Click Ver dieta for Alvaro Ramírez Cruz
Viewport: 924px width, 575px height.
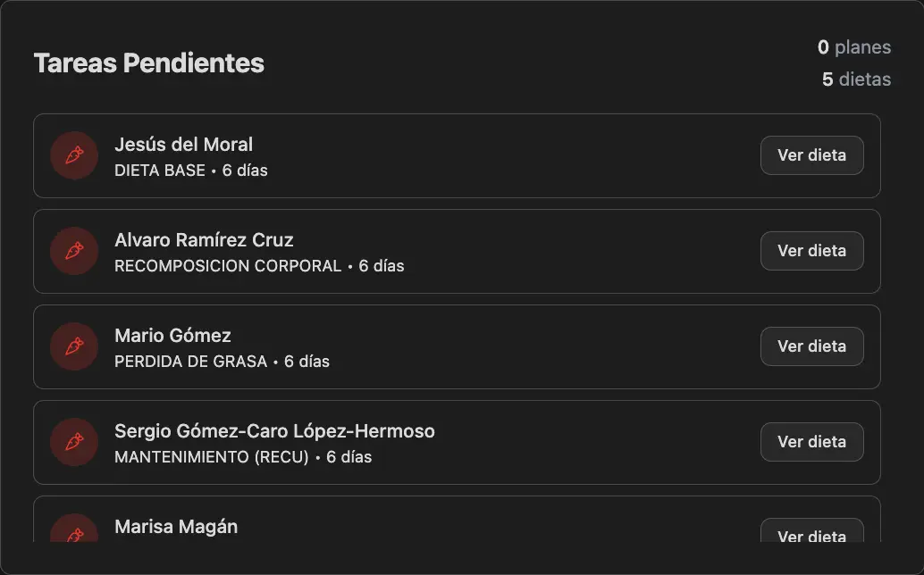[811, 251]
